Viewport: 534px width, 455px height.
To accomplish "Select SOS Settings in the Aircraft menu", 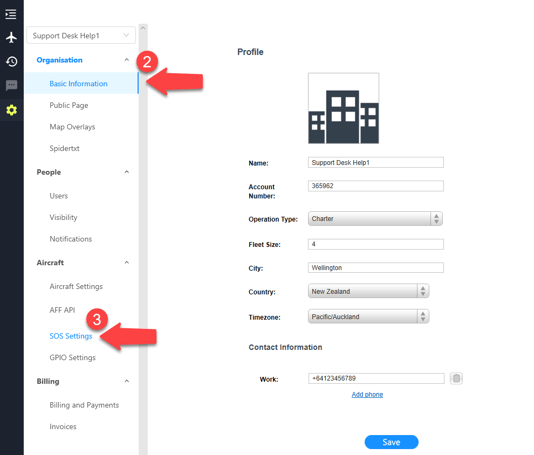I will 71,336.
